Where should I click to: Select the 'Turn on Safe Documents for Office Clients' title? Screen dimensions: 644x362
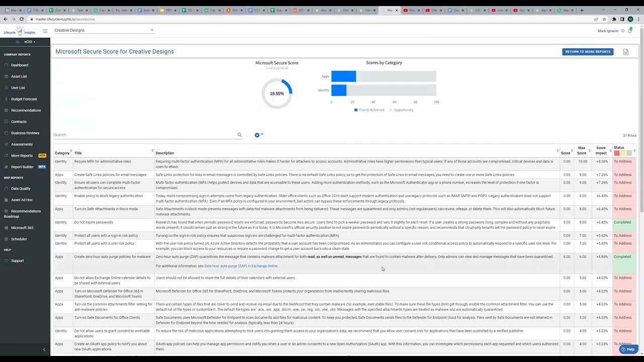pos(107,317)
